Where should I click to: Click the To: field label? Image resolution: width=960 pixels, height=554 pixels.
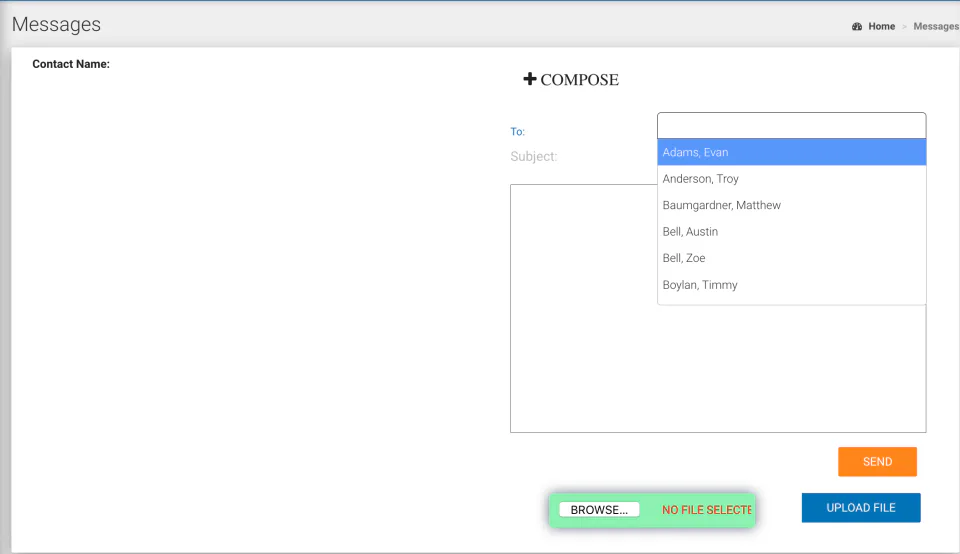coord(517,132)
